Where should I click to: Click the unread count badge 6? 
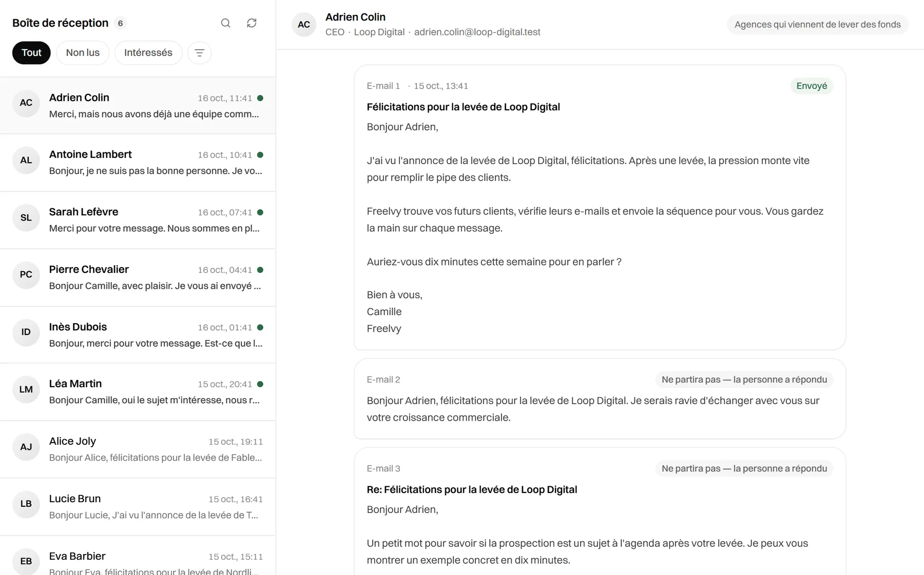tap(120, 23)
